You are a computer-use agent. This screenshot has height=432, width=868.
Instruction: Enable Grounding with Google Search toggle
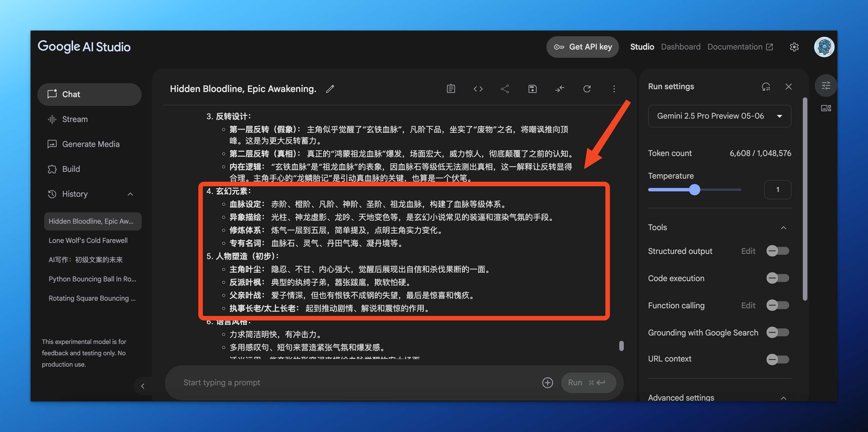click(x=777, y=333)
